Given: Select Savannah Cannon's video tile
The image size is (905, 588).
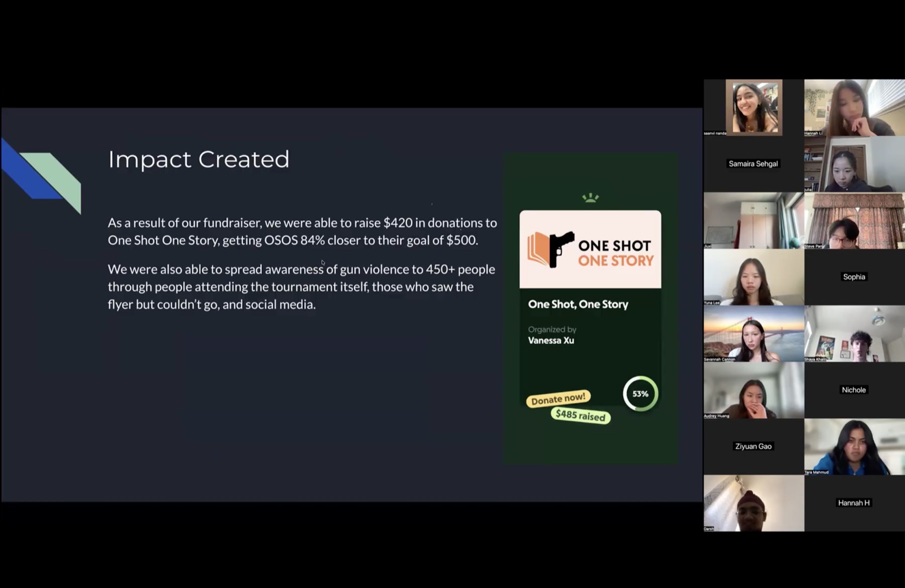Looking at the screenshot, I should pyautogui.click(x=754, y=334).
